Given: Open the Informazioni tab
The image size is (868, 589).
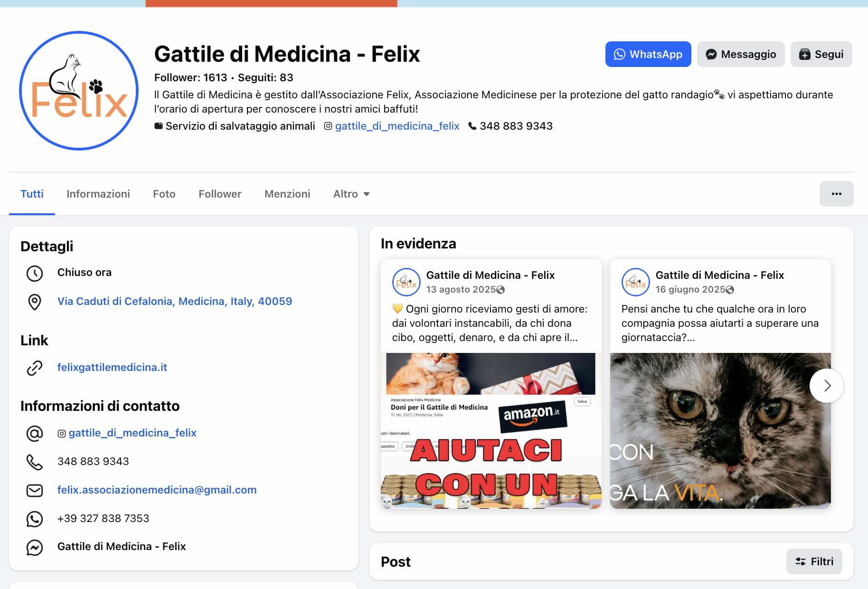Looking at the screenshot, I should [98, 194].
